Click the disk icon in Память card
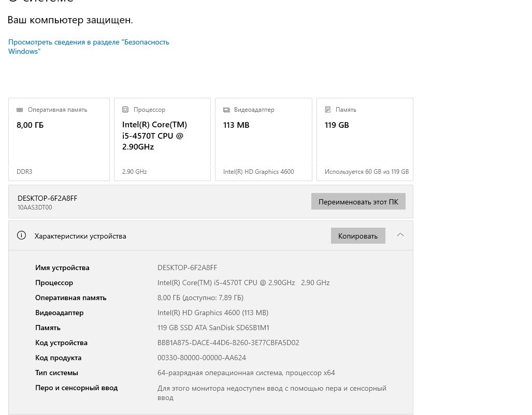 [x=328, y=110]
